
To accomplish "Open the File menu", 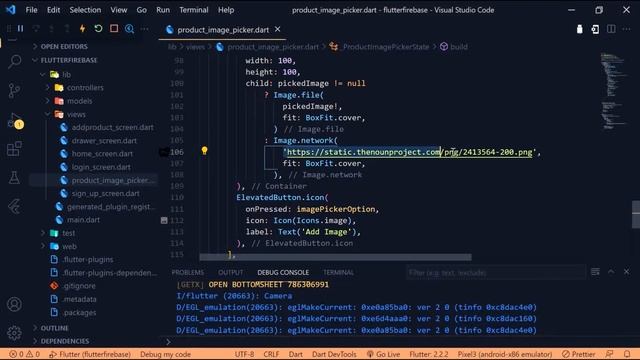I will (x=31, y=10).
